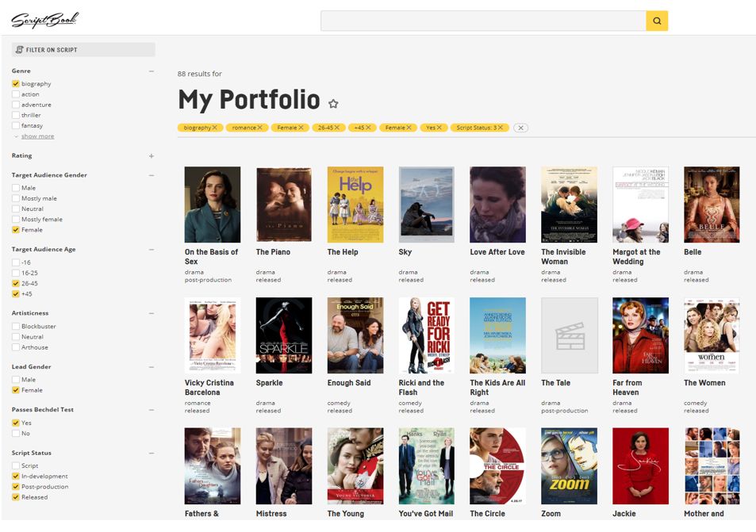This screenshot has width=756, height=532.
Task: Enable the action genre checkbox
Action: 16,94
